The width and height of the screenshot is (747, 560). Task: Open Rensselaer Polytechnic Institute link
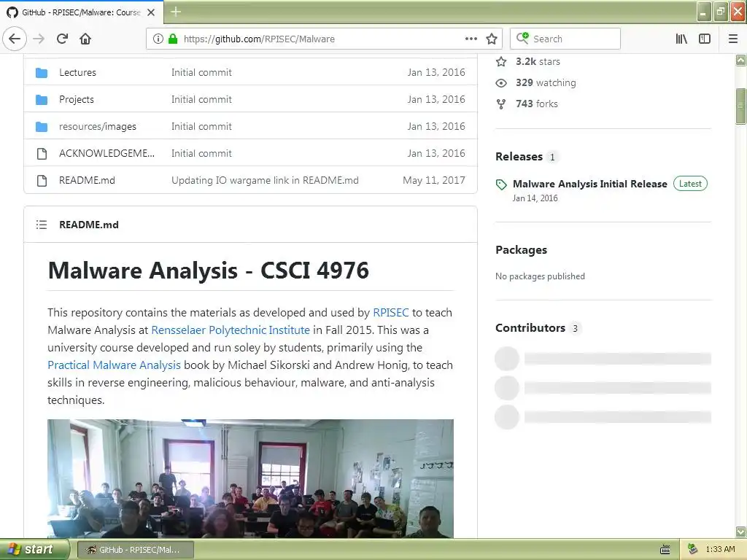231,330
